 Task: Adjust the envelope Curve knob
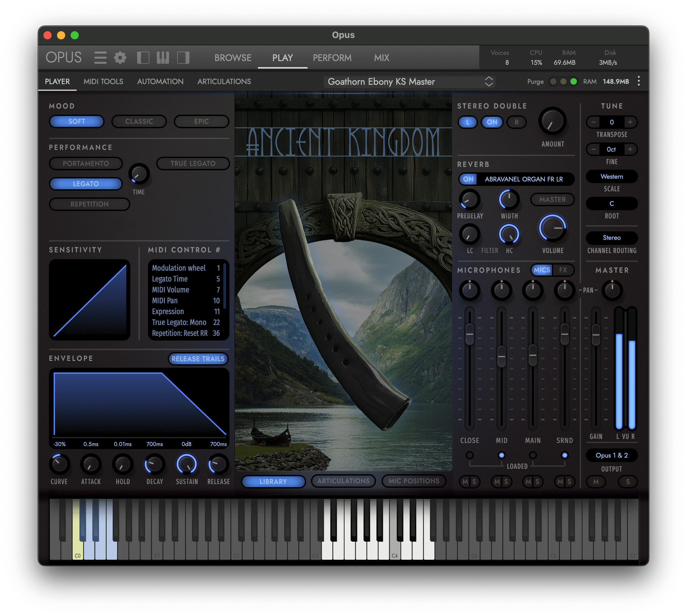(59, 464)
